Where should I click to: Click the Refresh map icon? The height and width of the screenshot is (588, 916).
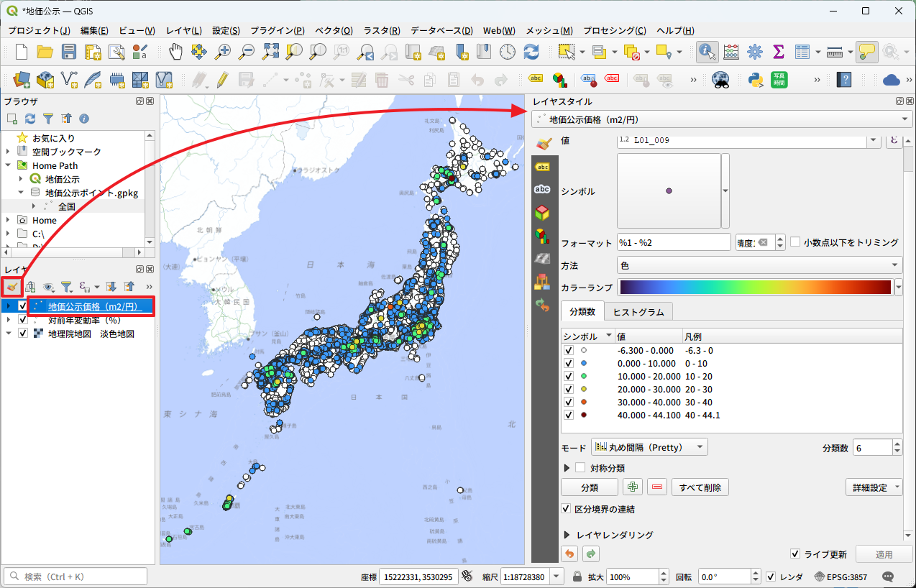point(531,52)
